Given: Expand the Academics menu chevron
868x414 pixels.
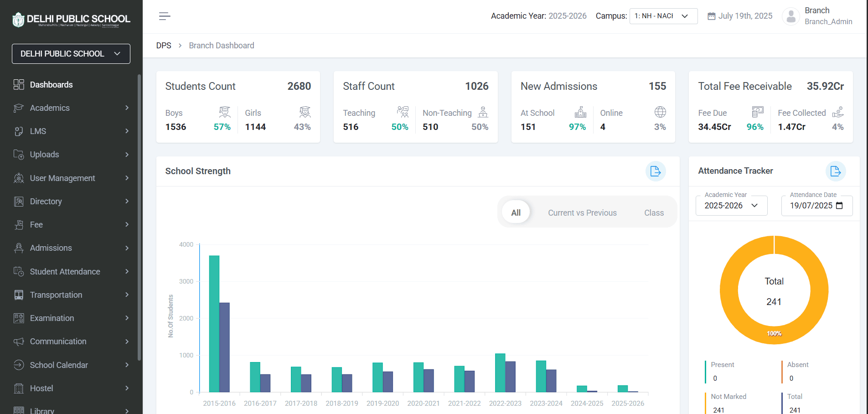Looking at the screenshot, I should coord(127,108).
